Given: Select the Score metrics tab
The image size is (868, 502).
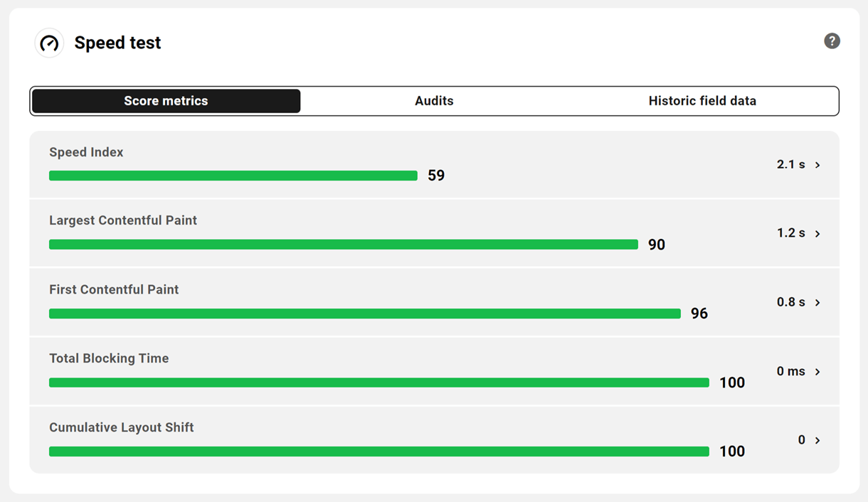Looking at the screenshot, I should coord(166,101).
